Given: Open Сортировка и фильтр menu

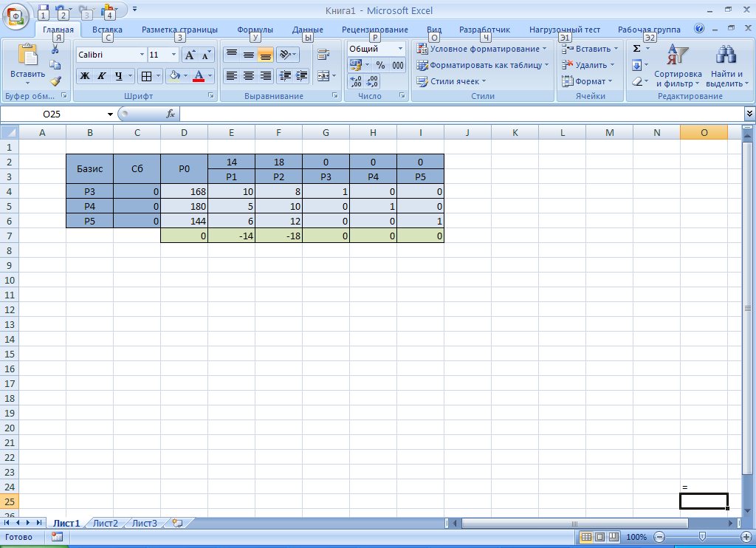Looking at the screenshot, I should click(x=678, y=66).
